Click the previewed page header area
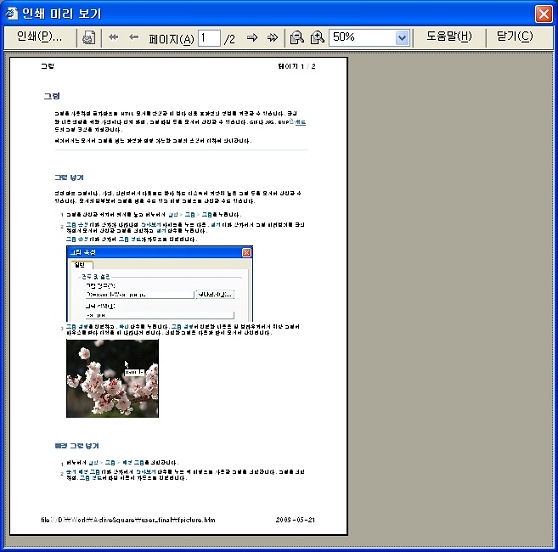Image resolution: width=558 pixels, height=552 pixels. pyautogui.click(x=178, y=66)
